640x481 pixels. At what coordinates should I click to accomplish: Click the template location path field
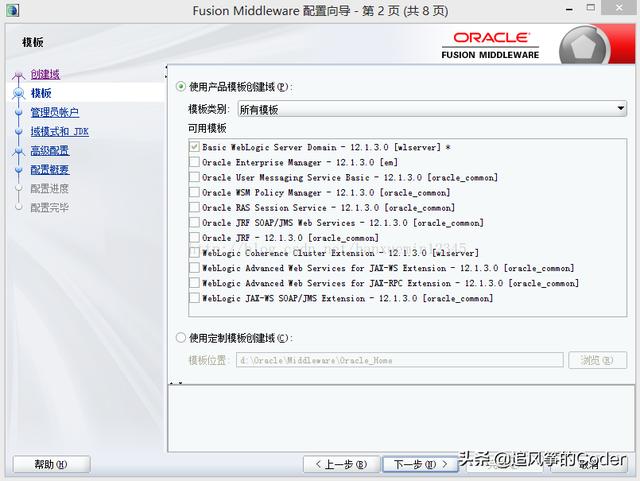(x=400, y=360)
